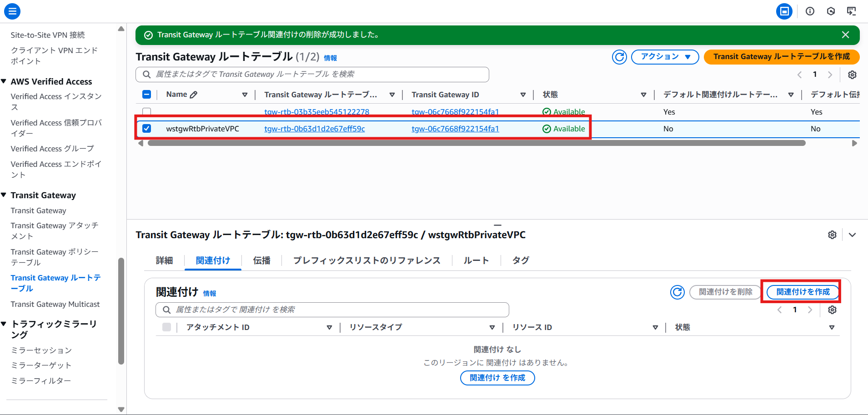Open the プレフィックスリストのリファレンス tab
The width and height of the screenshot is (868, 415).
[367, 260]
